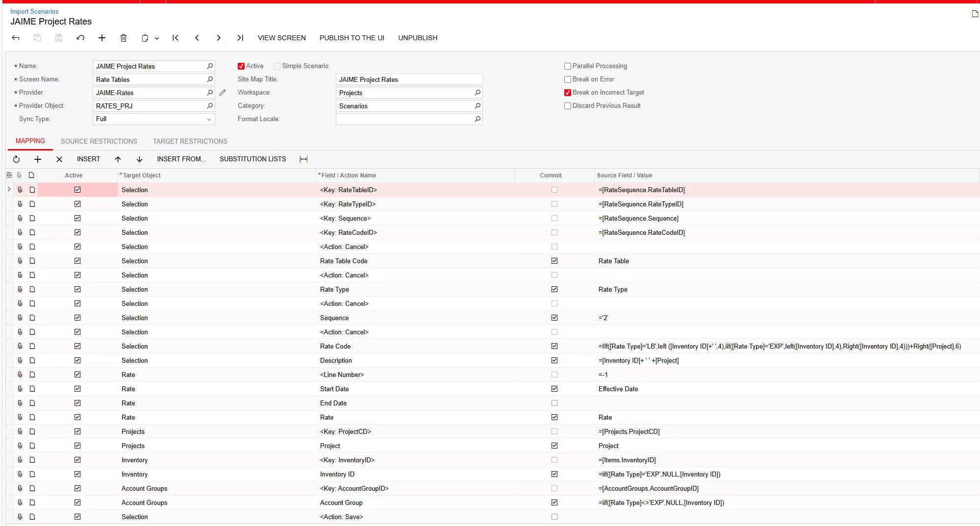
Task: Go to the first record
Action: [176, 38]
